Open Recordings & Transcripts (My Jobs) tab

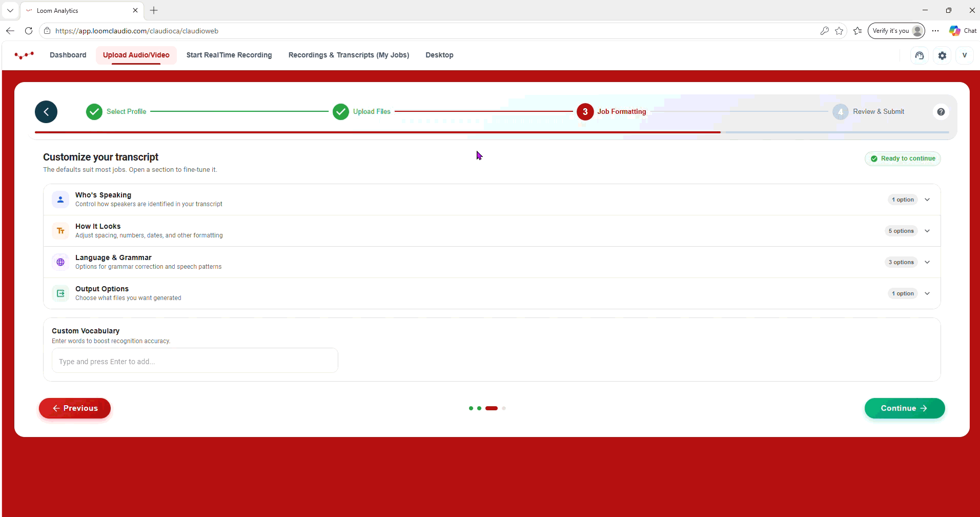(x=349, y=55)
